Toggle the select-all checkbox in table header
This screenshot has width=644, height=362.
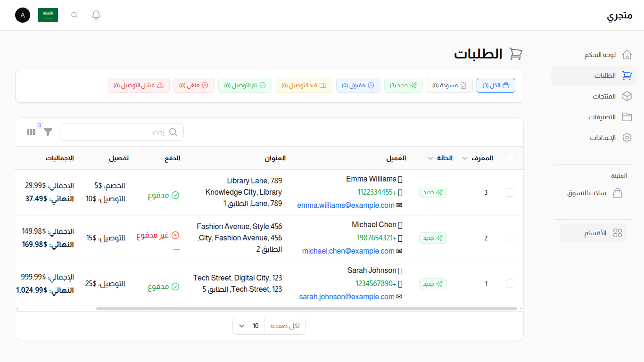pos(510,158)
